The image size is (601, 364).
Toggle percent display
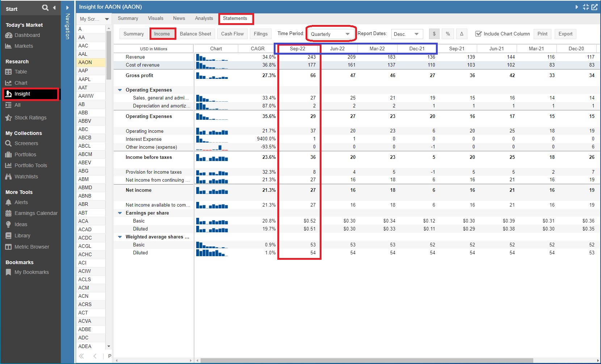point(448,34)
